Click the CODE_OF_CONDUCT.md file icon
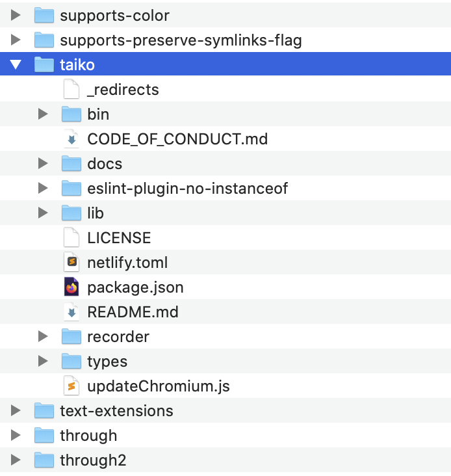 click(71, 139)
